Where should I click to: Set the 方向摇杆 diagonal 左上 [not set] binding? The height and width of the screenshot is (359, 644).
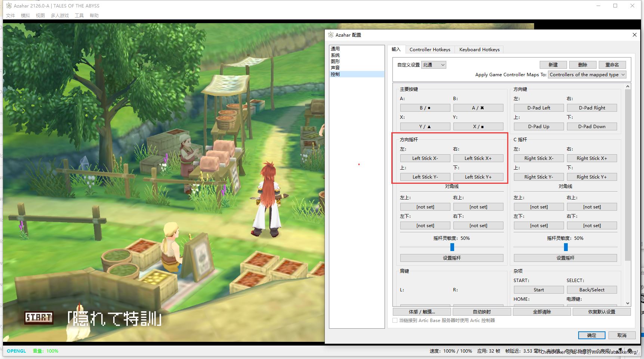pos(425,207)
